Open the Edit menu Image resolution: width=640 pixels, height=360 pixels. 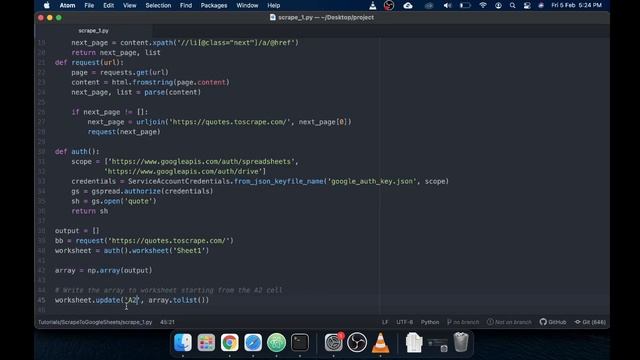click(x=109, y=5)
